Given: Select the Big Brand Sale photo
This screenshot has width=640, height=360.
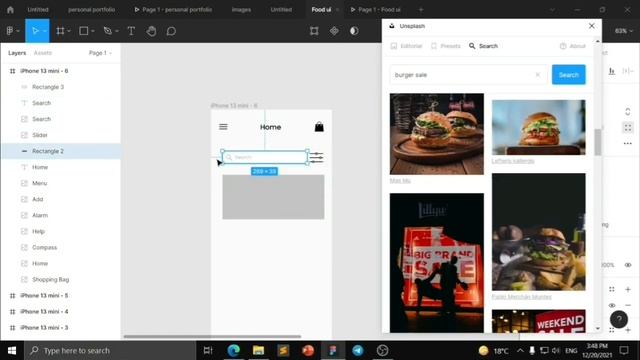Looking at the screenshot, I should point(437,263).
